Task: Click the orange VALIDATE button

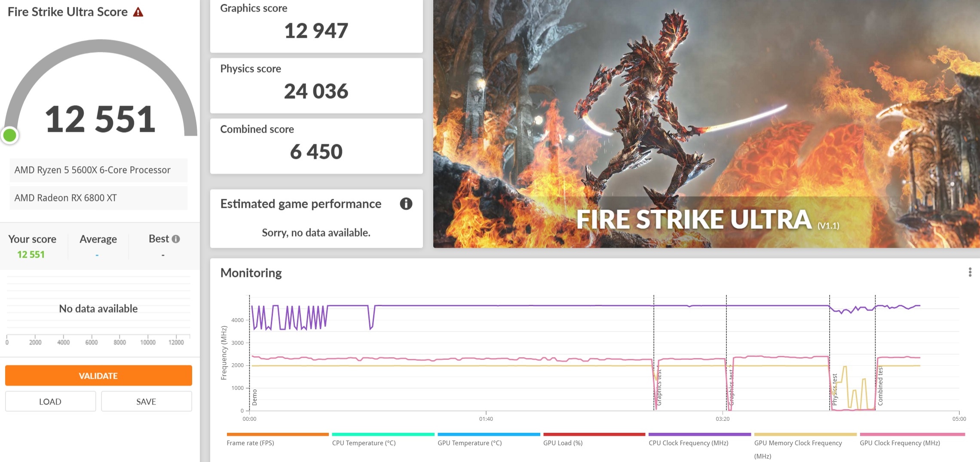Action: click(x=98, y=376)
